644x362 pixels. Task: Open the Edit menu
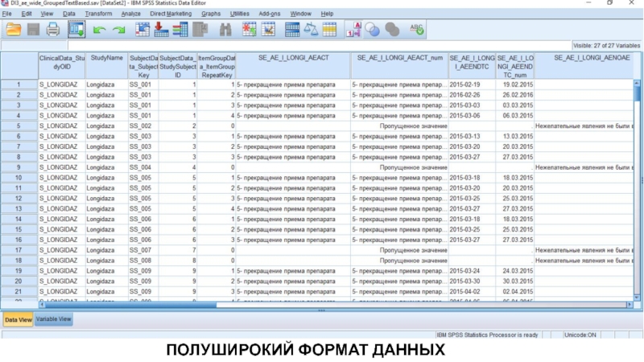tap(27, 14)
